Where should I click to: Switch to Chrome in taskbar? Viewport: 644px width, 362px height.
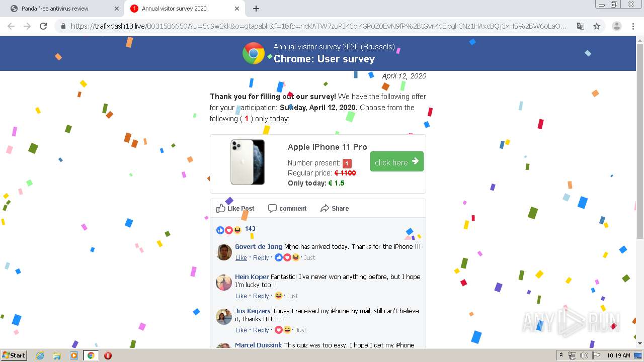[91, 355]
